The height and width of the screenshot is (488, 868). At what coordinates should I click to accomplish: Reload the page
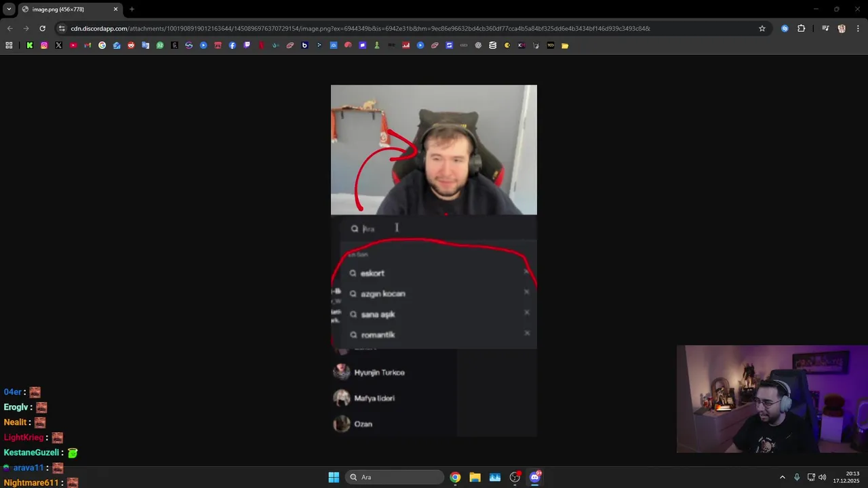(42, 28)
